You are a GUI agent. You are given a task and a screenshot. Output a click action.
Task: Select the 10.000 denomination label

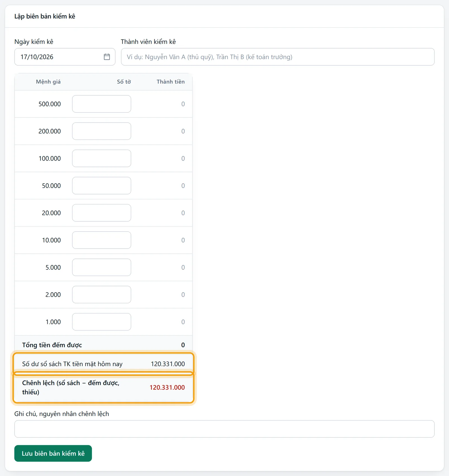pos(51,240)
